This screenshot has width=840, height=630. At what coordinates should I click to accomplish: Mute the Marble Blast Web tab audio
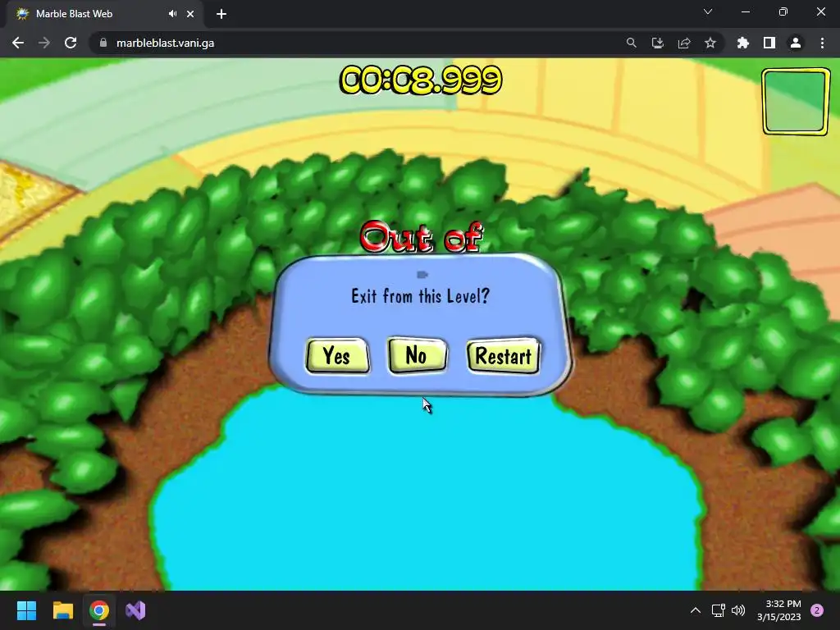(172, 14)
